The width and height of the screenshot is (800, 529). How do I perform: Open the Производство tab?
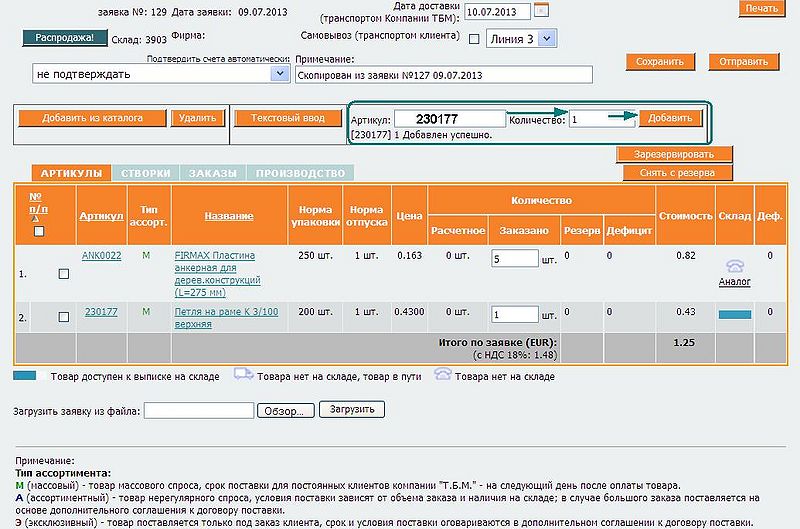[300, 173]
